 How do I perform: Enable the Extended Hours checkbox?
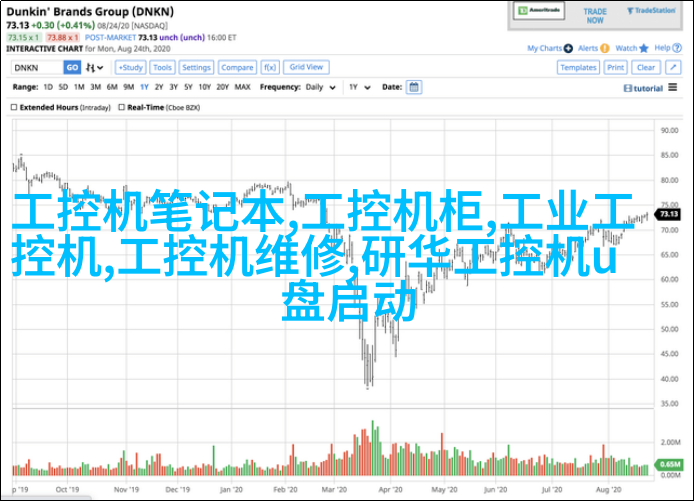(14, 107)
